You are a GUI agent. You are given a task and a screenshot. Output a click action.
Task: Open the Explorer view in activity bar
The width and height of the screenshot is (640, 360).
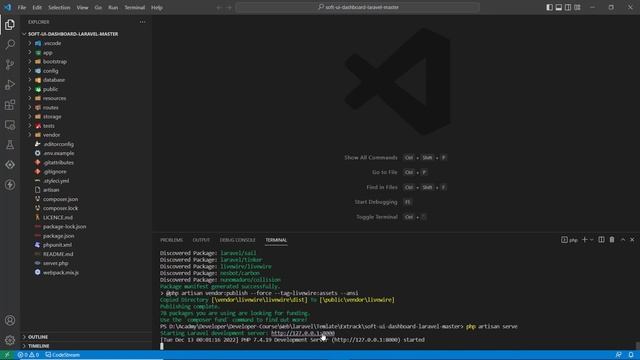(x=10, y=24)
